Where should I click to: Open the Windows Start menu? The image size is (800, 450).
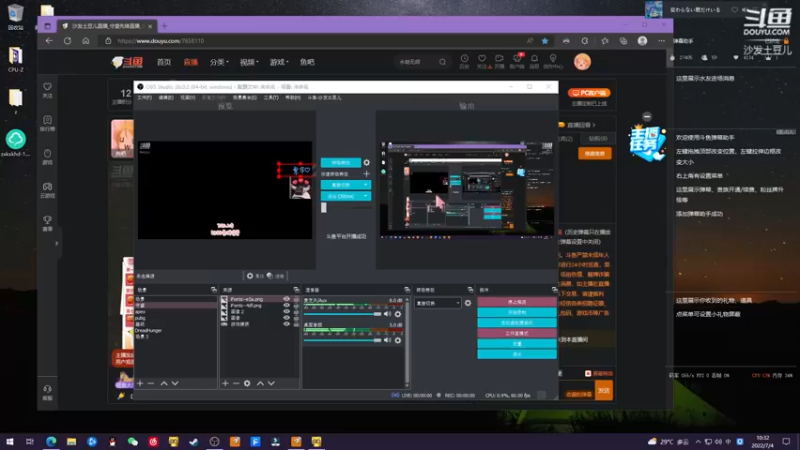click(10, 441)
